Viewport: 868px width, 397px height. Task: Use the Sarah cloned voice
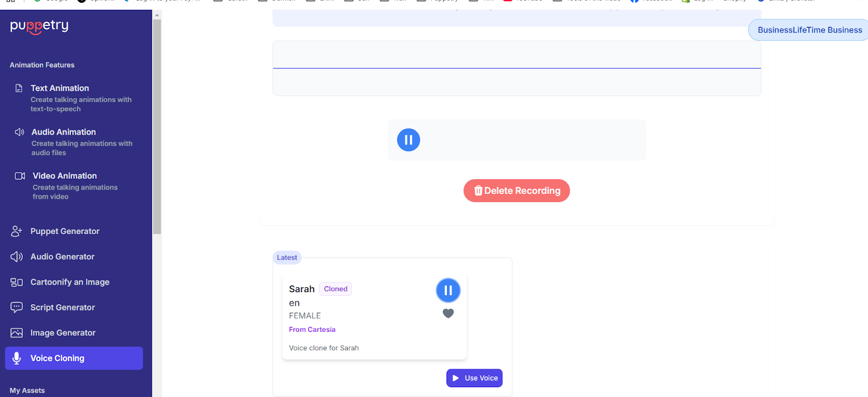pyautogui.click(x=475, y=378)
